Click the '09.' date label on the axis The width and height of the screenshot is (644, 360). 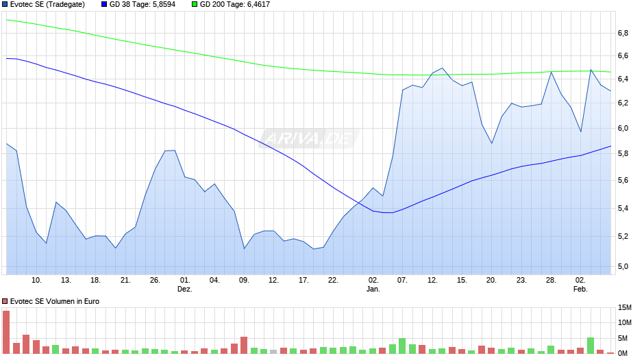pos(244,280)
